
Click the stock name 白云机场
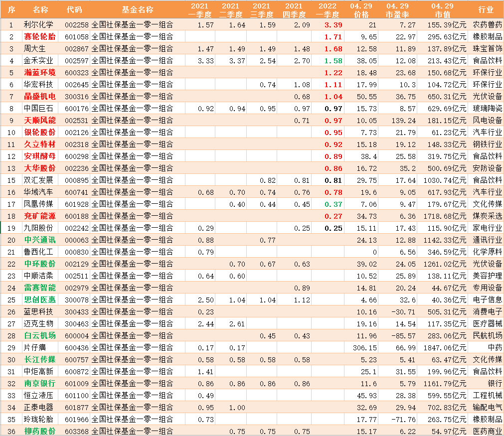(x=40, y=335)
